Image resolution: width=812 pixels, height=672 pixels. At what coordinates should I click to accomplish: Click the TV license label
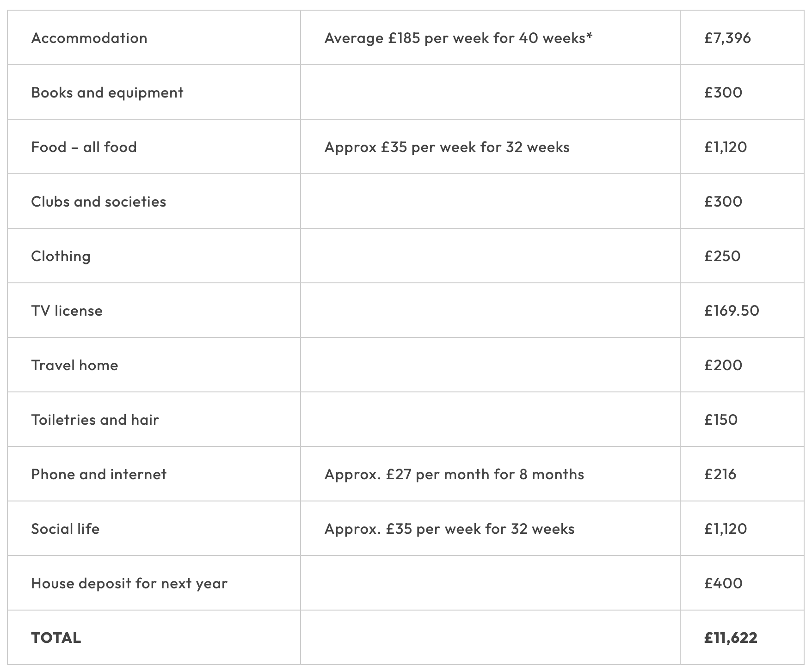67,311
